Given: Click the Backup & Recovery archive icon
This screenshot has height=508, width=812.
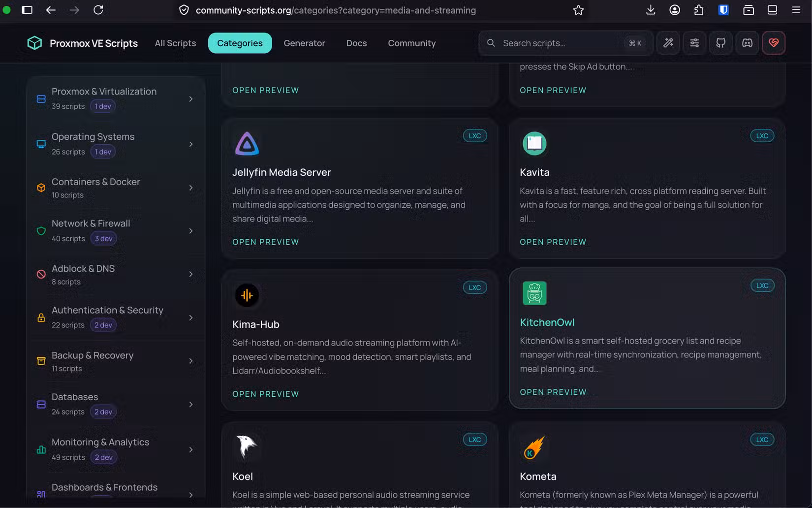Looking at the screenshot, I should click(41, 361).
